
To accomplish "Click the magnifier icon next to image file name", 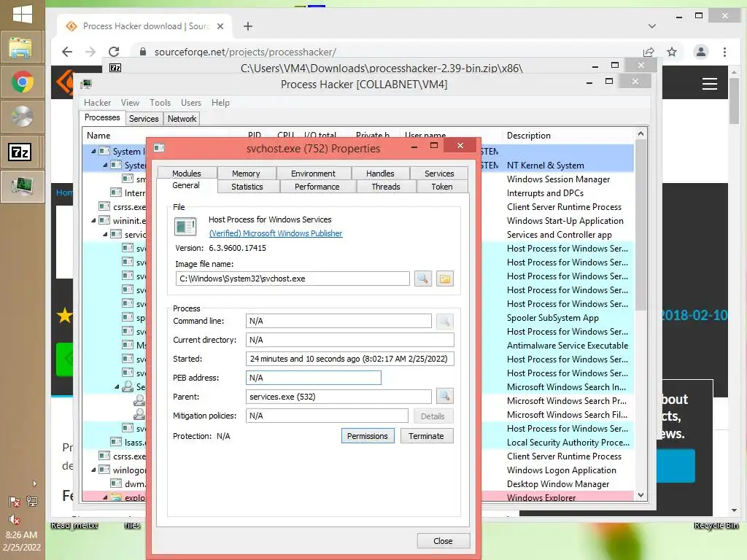I will 422,279.
